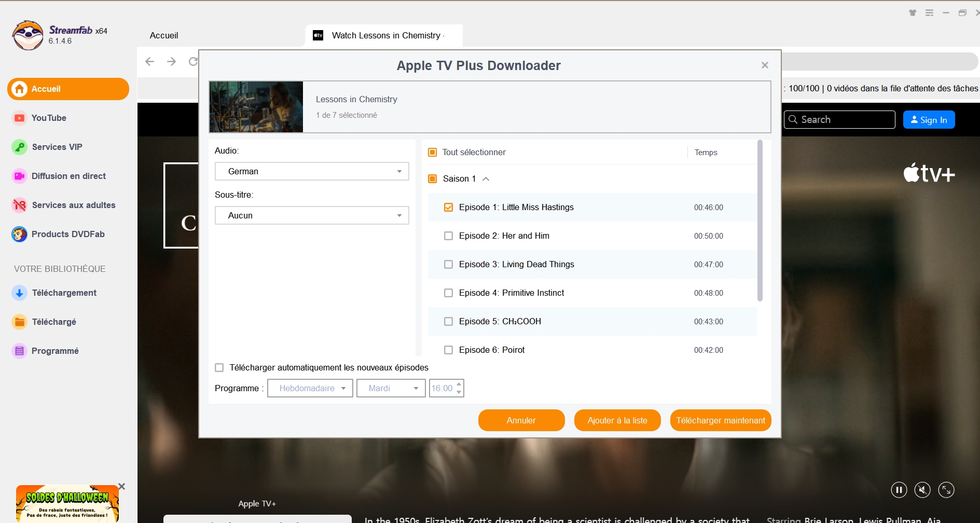980x523 pixels.
Task: Decrease the 16:00 schedule time
Action: click(459, 392)
